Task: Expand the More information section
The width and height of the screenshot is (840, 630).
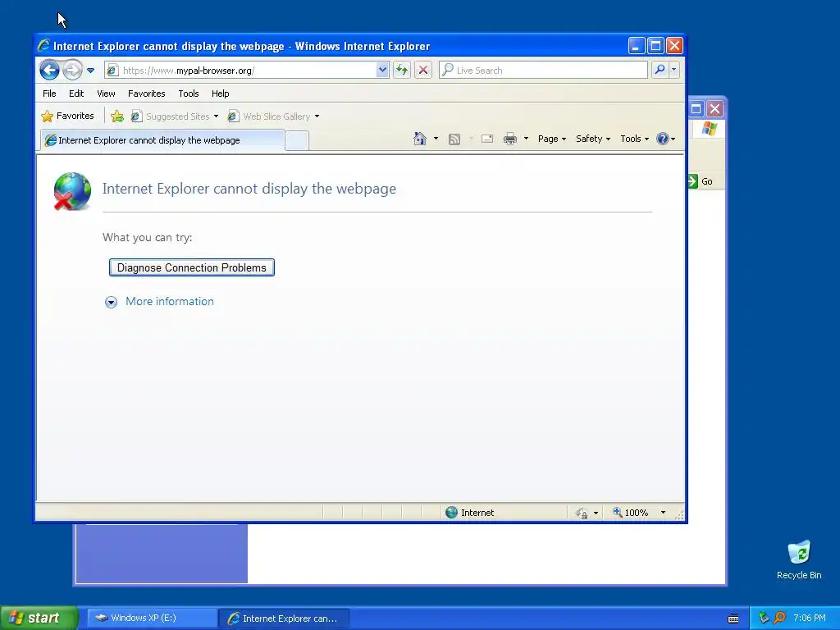Action: [111, 302]
